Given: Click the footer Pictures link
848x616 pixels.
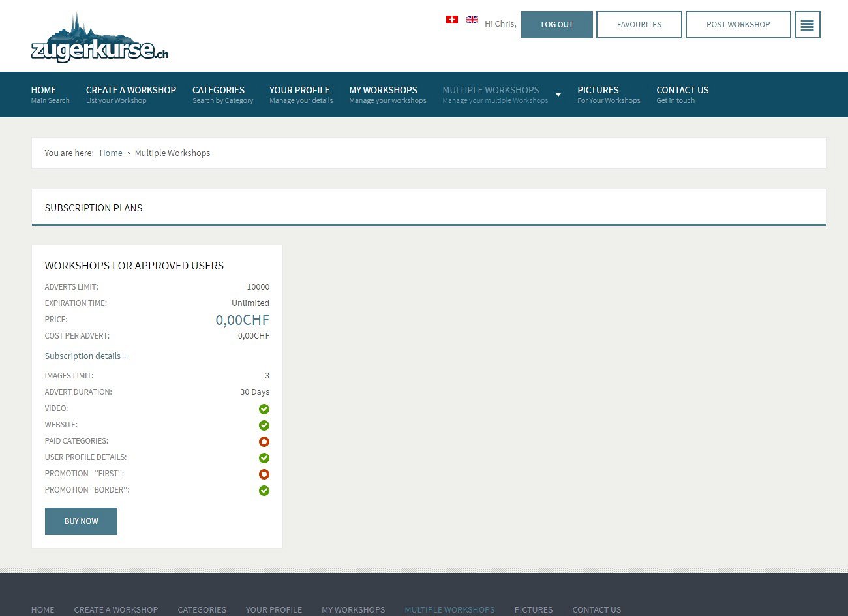Looking at the screenshot, I should coord(533,609).
